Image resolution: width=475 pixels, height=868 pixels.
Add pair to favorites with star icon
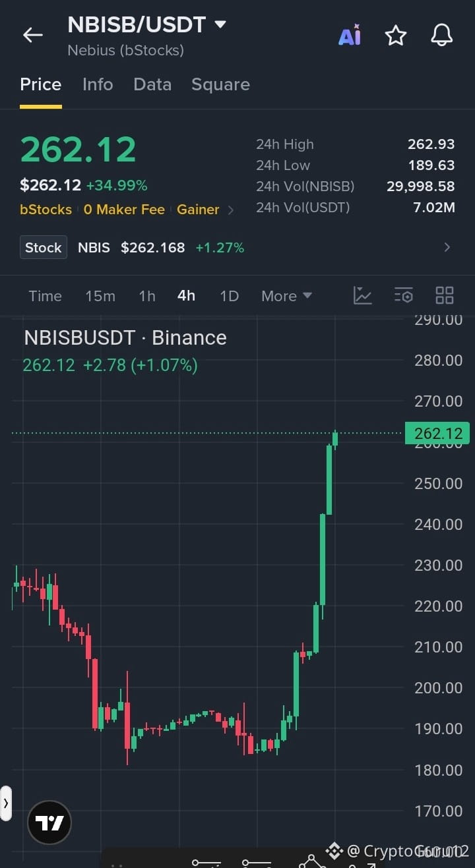coord(395,35)
